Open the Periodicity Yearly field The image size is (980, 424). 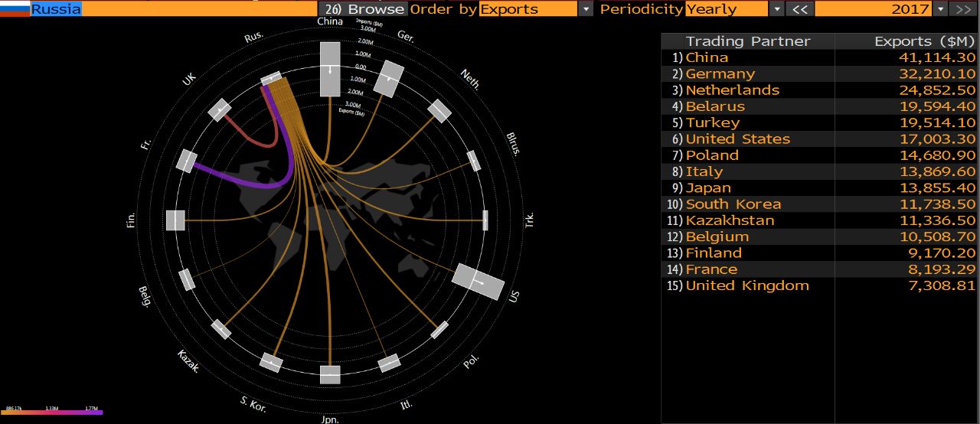(x=726, y=9)
